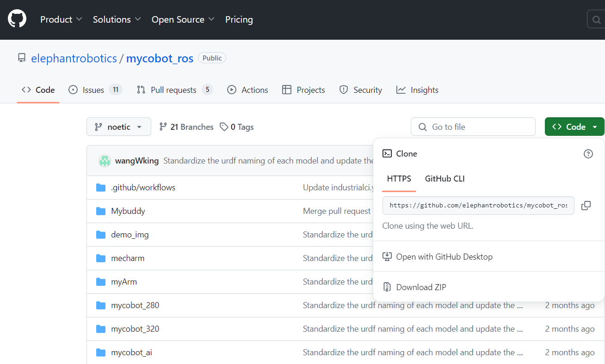605x364 pixels.
Task: Open the mycobot_ai folder
Action: [x=131, y=352]
